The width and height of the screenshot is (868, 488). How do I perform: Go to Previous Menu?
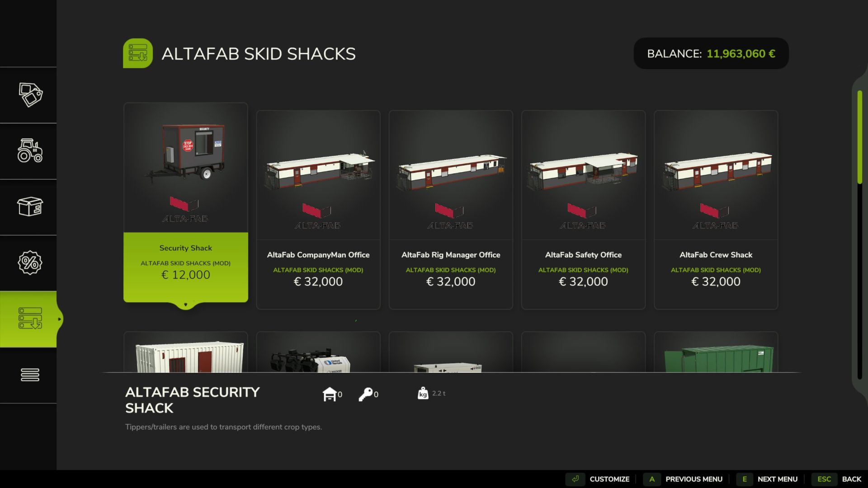pos(683,479)
